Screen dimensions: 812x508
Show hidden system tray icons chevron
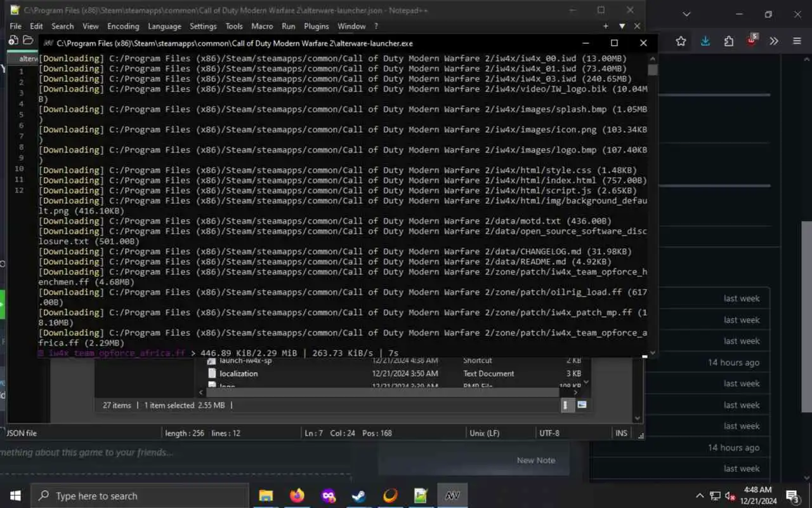(700, 496)
